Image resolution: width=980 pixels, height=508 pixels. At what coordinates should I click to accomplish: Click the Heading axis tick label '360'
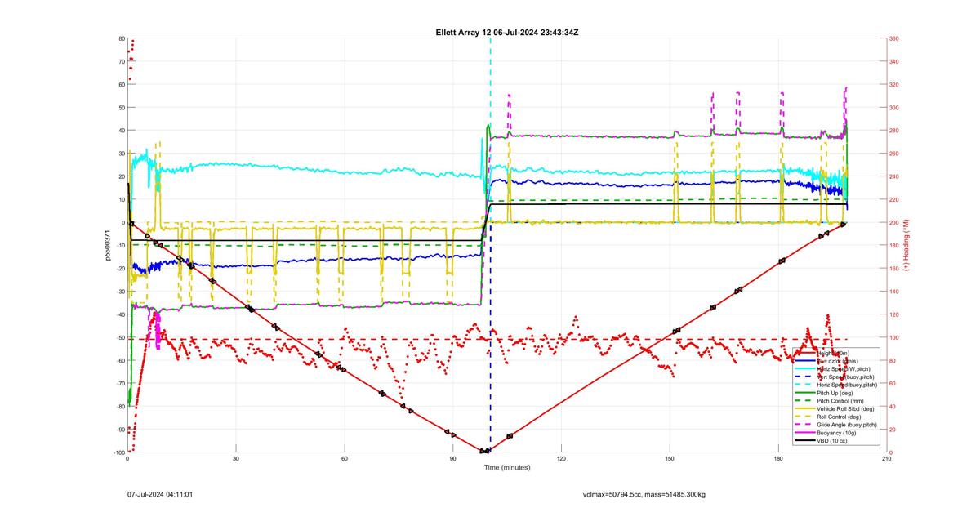tap(894, 38)
